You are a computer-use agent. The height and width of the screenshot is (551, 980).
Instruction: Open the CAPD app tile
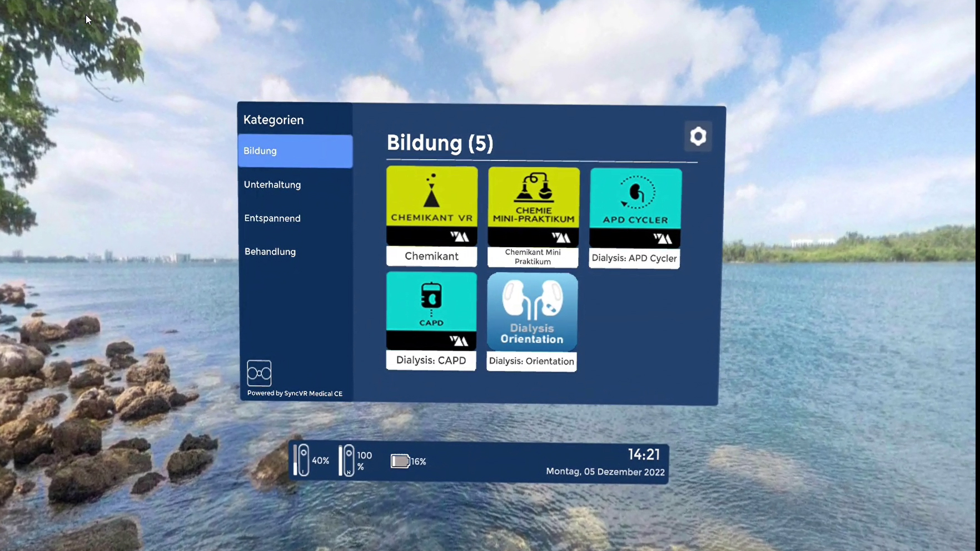point(431,311)
